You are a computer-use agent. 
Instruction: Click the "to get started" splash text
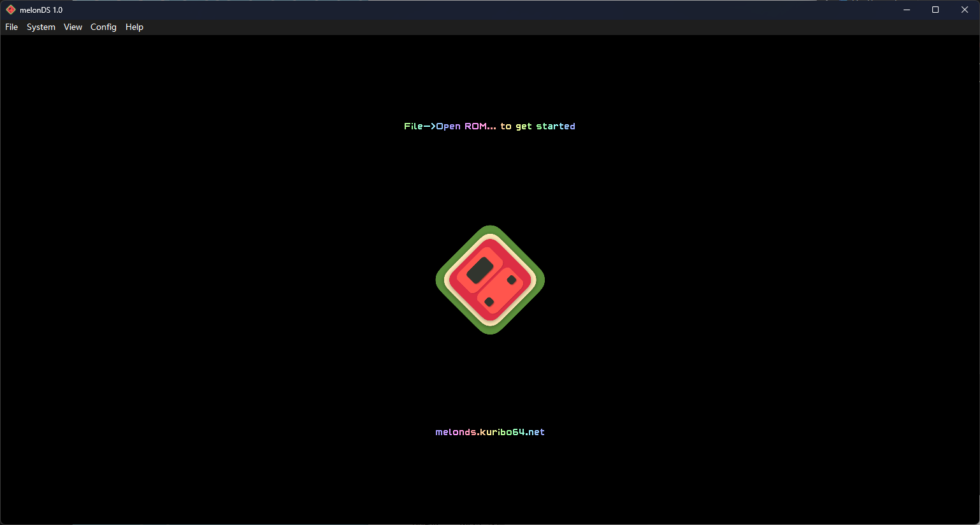538,126
